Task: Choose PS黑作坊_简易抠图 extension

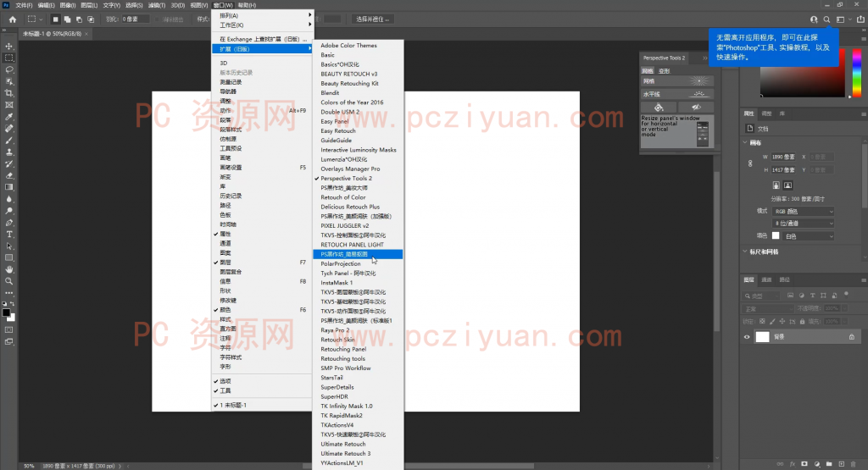Action: click(x=358, y=254)
